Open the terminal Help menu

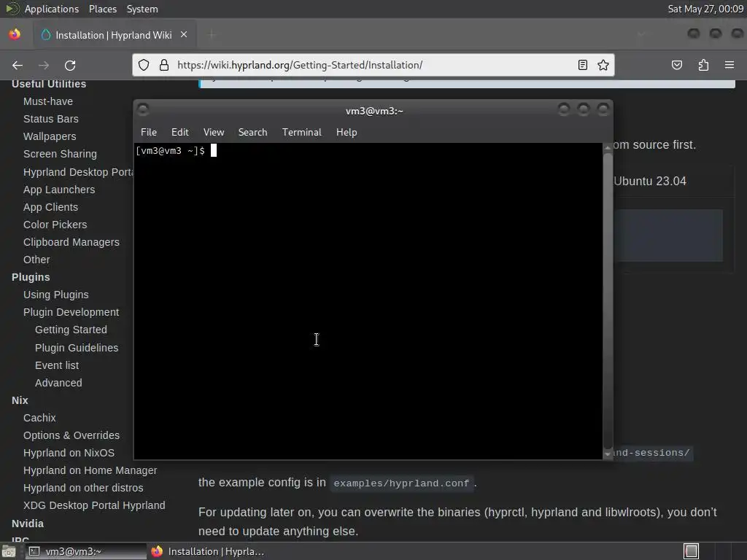pyautogui.click(x=347, y=133)
